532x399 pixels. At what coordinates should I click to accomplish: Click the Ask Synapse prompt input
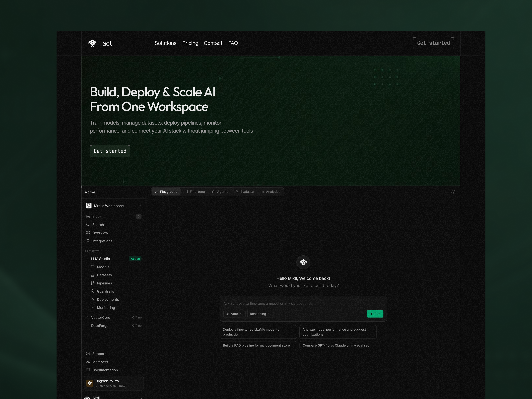[303, 304]
